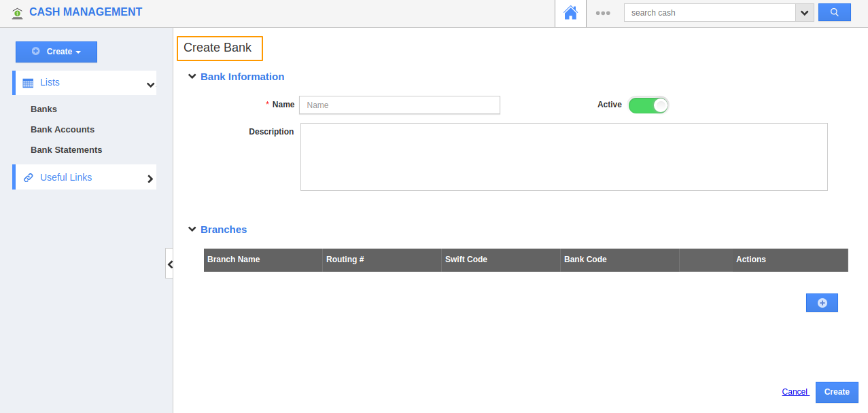Open Bank Accounts in sidebar
Viewport: 868px width, 413px height.
pos(63,130)
